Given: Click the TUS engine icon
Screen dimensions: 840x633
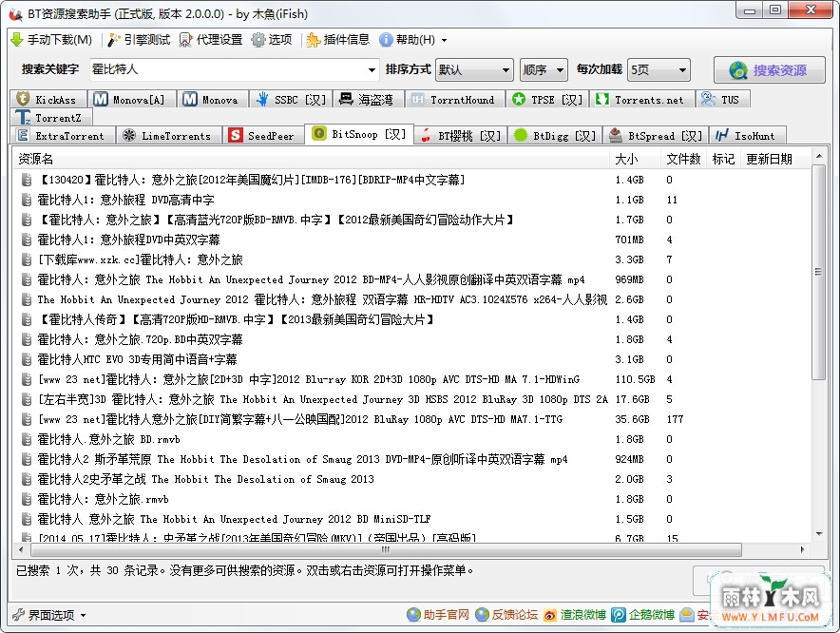Looking at the screenshot, I should click(x=709, y=99).
